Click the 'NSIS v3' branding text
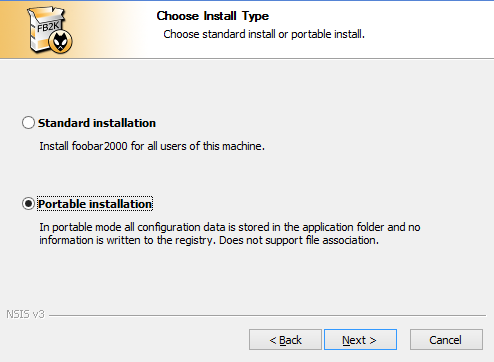 (x=25, y=314)
